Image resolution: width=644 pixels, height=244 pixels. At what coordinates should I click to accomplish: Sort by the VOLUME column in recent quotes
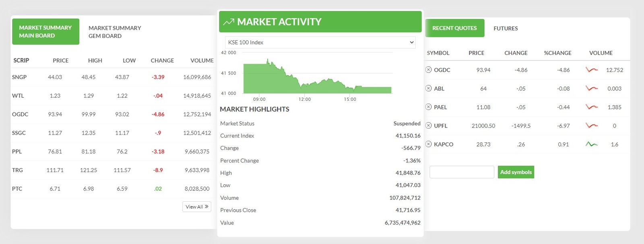click(x=601, y=53)
